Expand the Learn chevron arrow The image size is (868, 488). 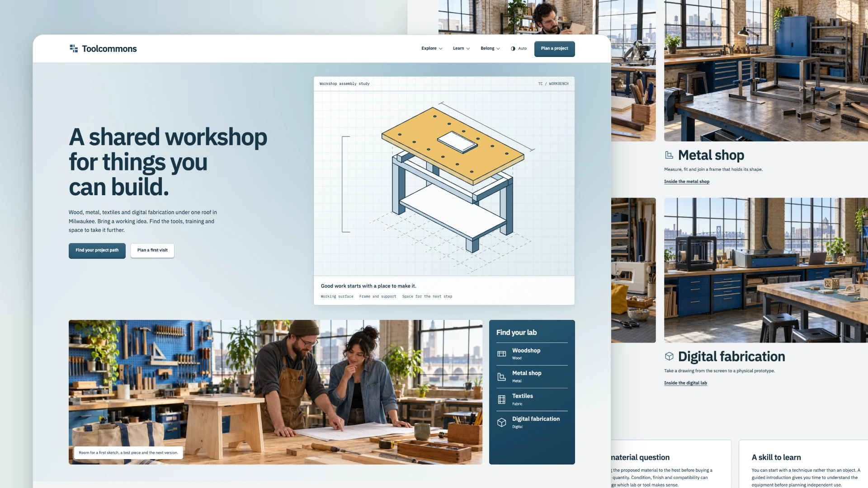[x=468, y=49]
